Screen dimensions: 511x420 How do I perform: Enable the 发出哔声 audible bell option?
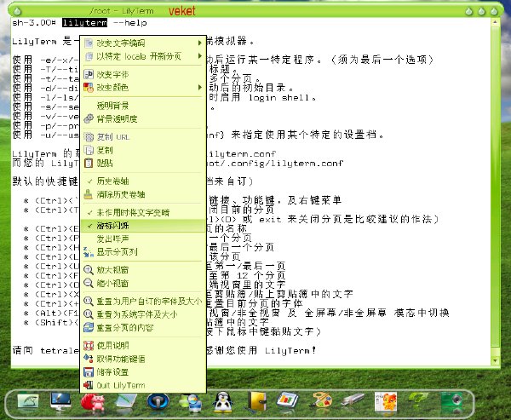(143, 239)
